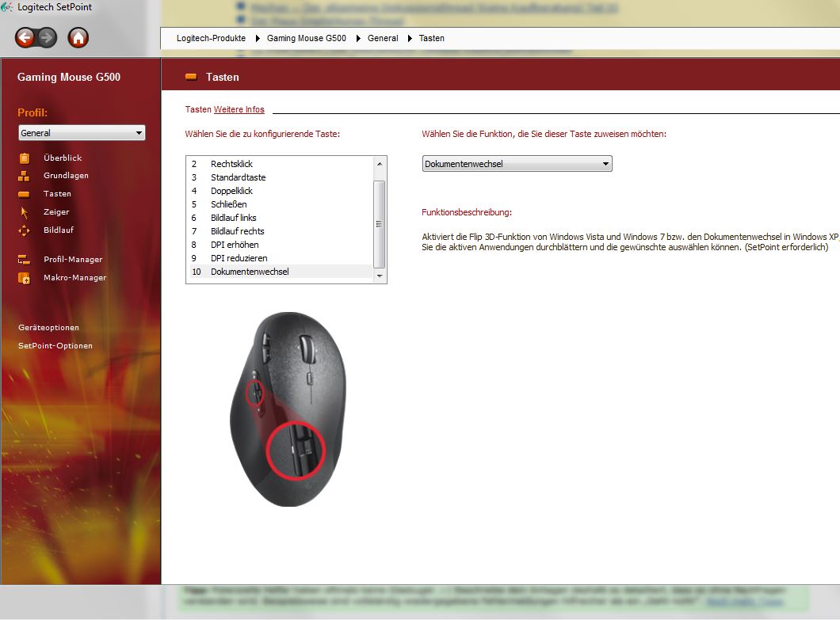This screenshot has width=840, height=620.
Task: Click the small red-circled side button on mouse
Action: pos(255,393)
